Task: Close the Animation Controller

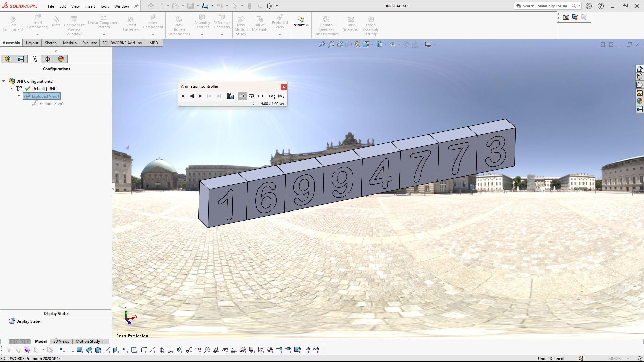Action: 284,87
